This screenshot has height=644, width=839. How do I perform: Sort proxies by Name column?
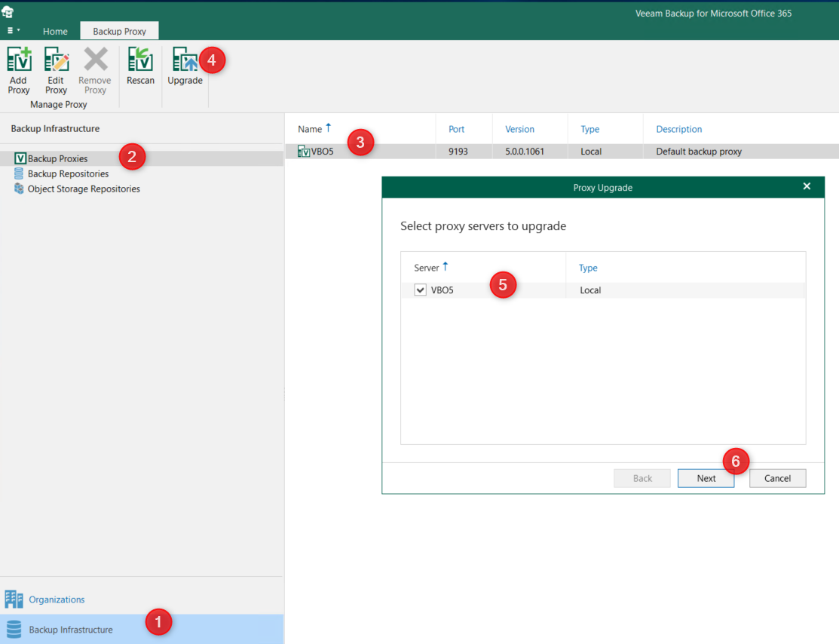(310, 129)
